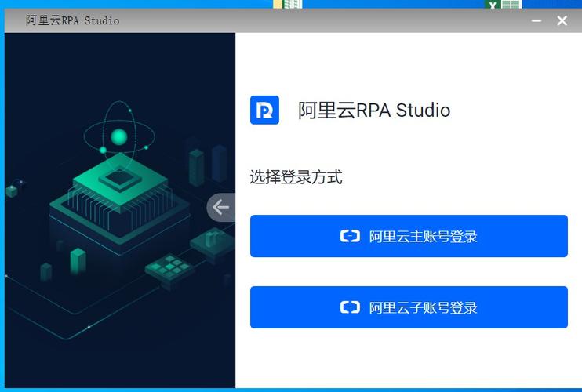This screenshot has width=582, height=392.
Task: Click the title bar text 阿里云RPA Studio
Action: click(73, 20)
